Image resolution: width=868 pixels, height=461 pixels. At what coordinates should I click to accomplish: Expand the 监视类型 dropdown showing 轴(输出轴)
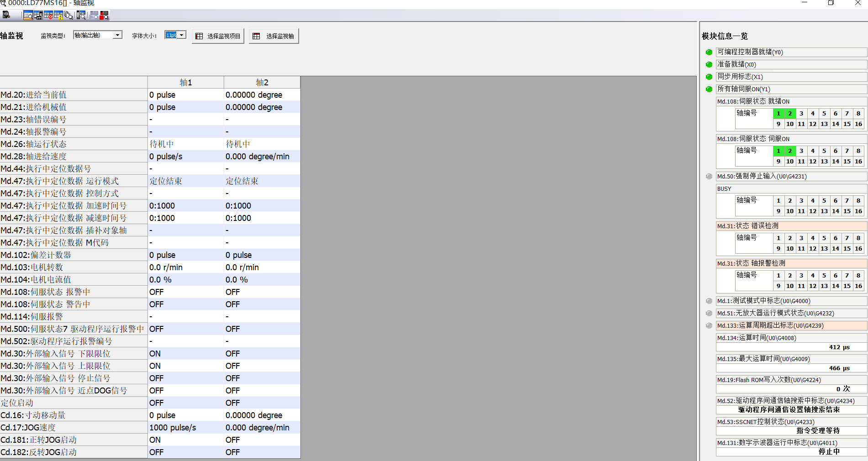(118, 35)
